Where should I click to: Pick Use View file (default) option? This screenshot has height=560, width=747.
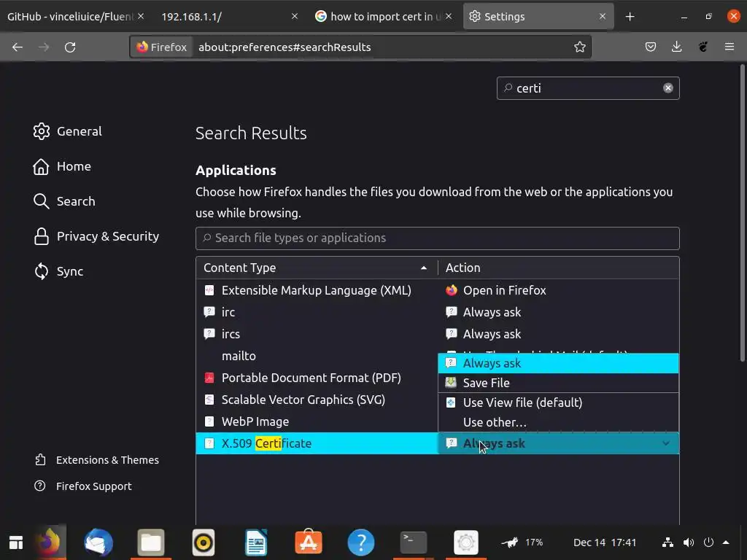tap(522, 402)
